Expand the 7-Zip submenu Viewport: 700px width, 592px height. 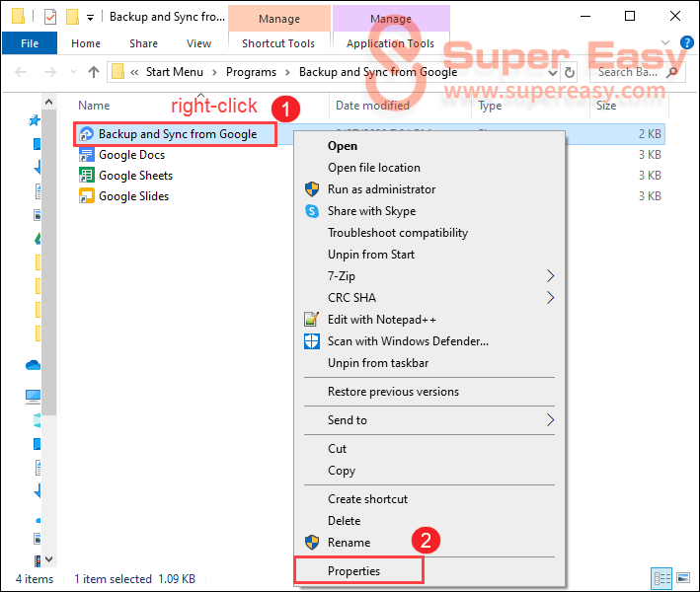point(429,275)
